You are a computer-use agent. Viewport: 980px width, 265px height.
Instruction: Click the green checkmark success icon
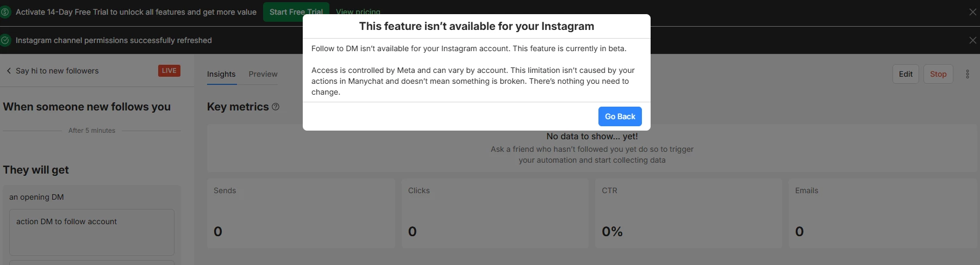pyautogui.click(x=5, y=40)
